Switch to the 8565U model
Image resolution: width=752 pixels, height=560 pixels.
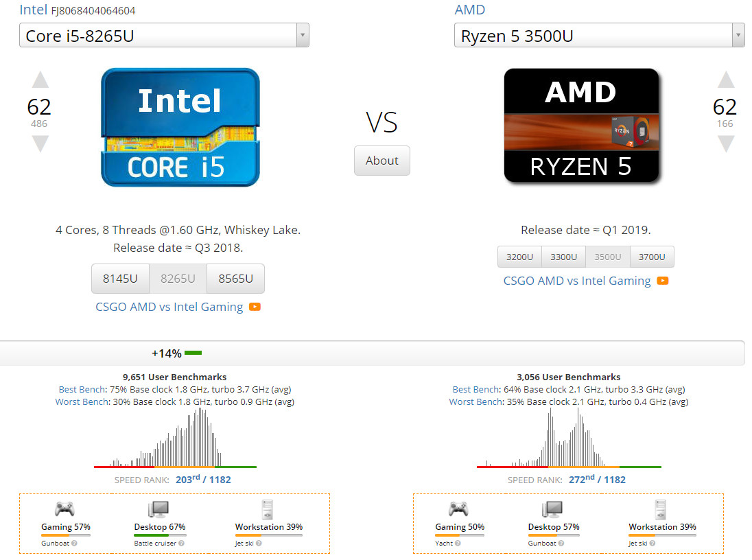pyautogui.click(x=235, y=279)
